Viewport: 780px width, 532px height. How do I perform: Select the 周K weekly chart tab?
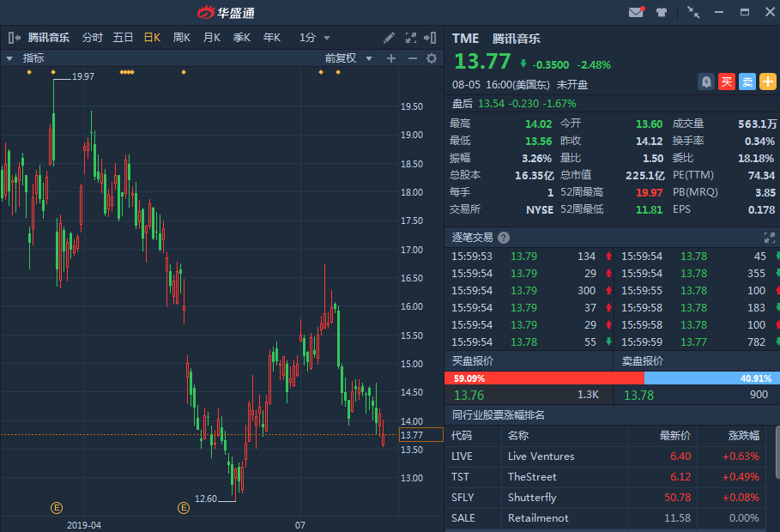(x=182, y=38)
